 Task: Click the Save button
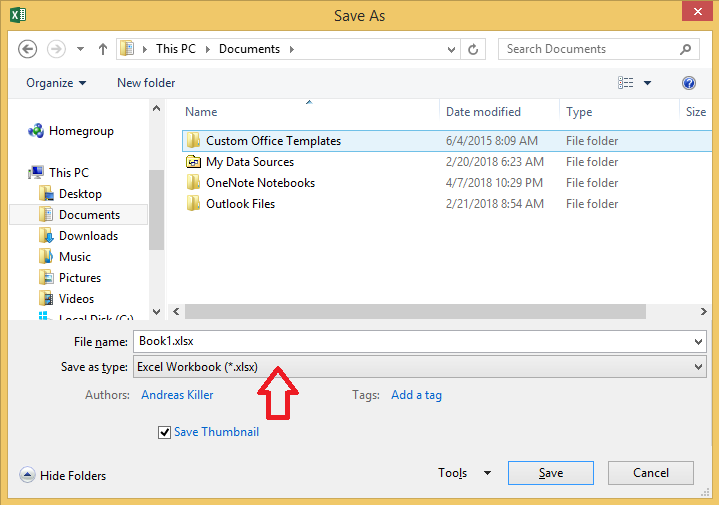551,473
